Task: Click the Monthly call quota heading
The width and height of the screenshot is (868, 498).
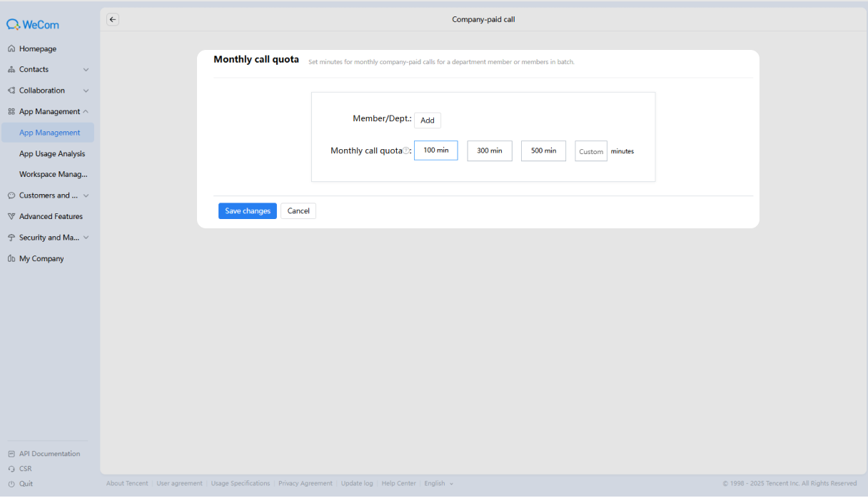Action: (x=256, y=59)
